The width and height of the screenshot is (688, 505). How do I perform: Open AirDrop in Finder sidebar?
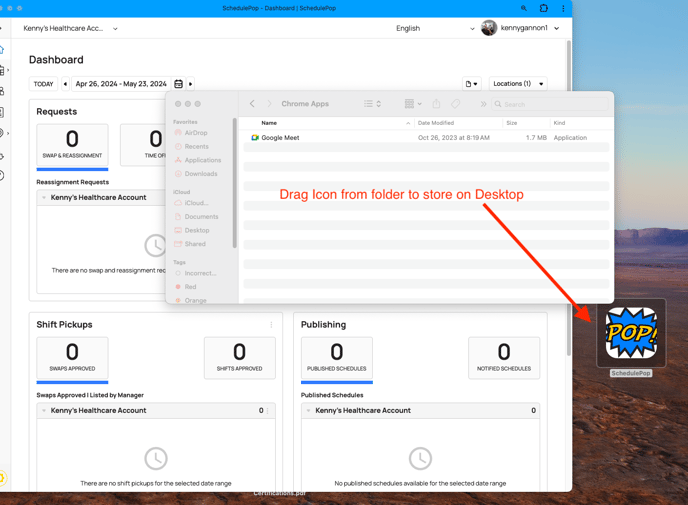click(x=191, y=133)
